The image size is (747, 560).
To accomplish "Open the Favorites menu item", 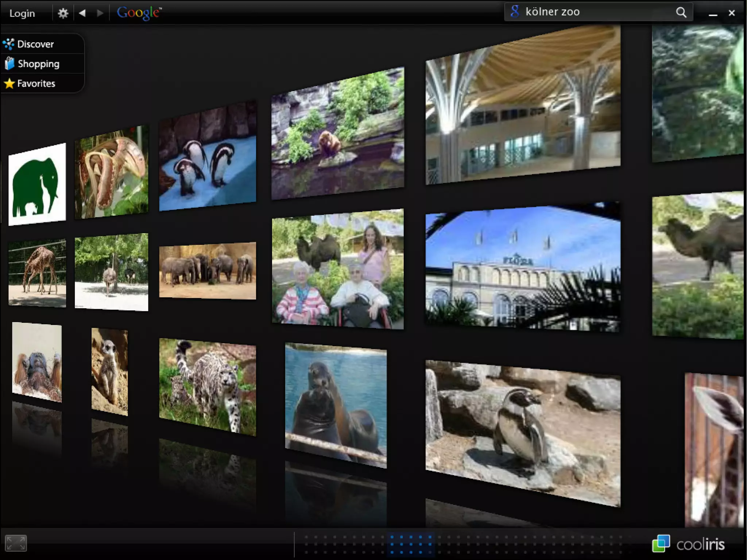I will click(36, 84).
